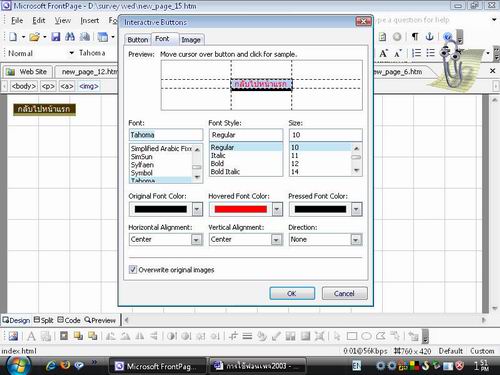Open the Find binoculars icon

pyautogui.click(x=70, y=37)
